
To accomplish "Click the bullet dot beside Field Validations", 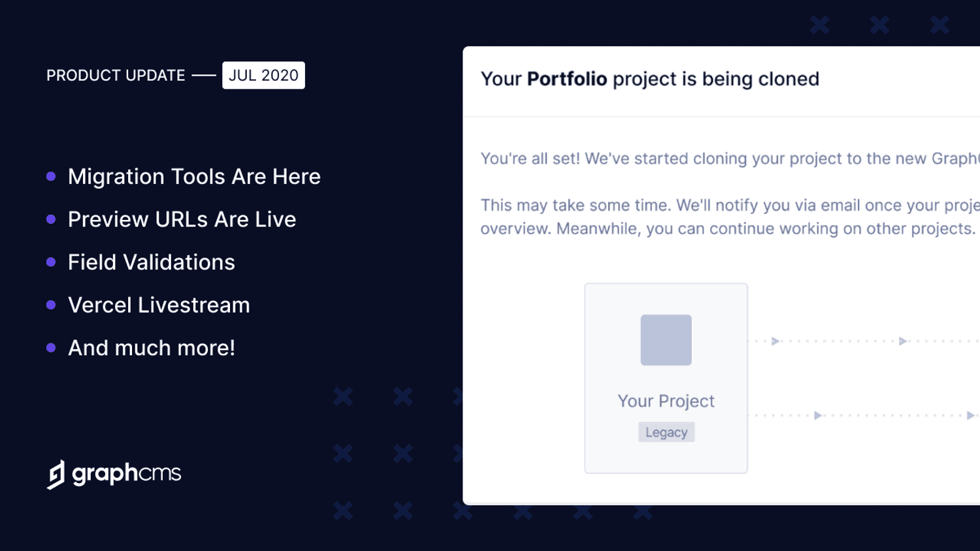I will [51, 262].
